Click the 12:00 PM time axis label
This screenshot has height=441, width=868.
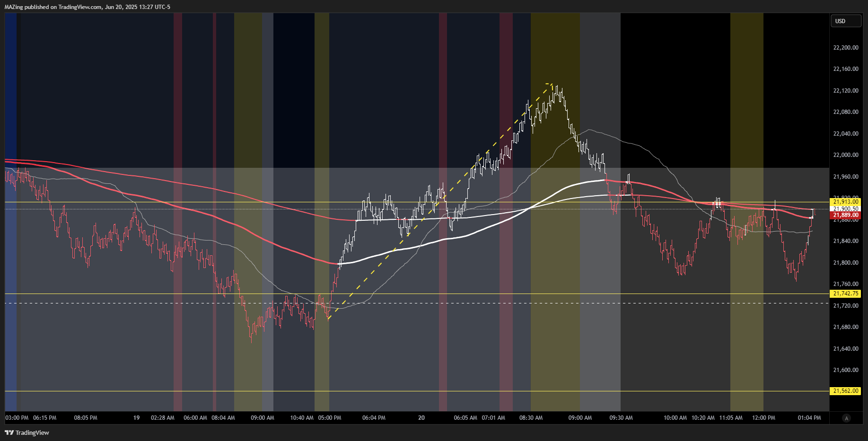click(x=764, y=418)
